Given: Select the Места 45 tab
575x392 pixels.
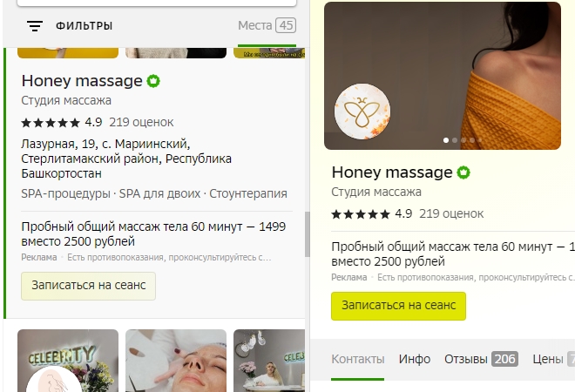Looking at the screenshot, I should click(267, 25).
